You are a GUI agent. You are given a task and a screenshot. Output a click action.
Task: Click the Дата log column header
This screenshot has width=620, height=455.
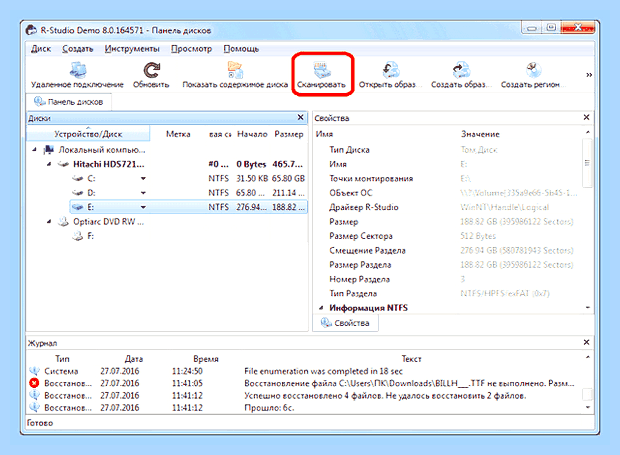coord(134,359)
